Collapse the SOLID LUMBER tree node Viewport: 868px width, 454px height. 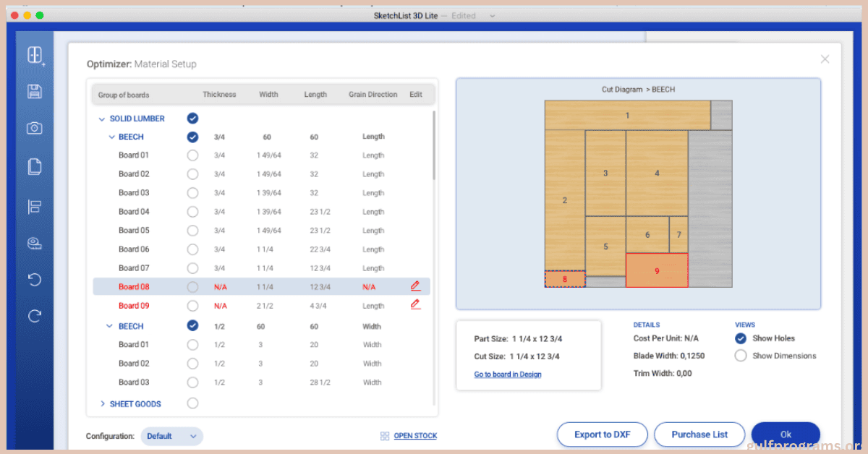(101, 119)
